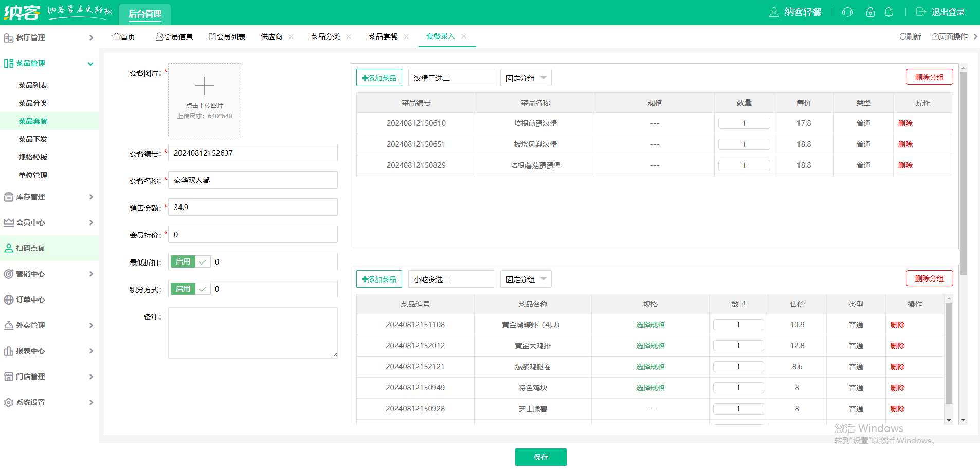
Task: Open 固定分组 dropdown for 汉堡三选二
Action: 525,78
